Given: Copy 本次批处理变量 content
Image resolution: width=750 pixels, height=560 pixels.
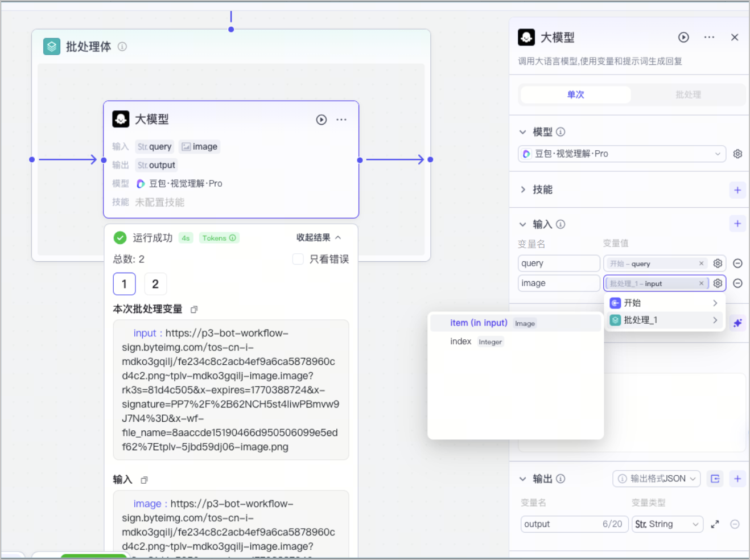Looking at the screenshot, I should [x=194, y=310].
